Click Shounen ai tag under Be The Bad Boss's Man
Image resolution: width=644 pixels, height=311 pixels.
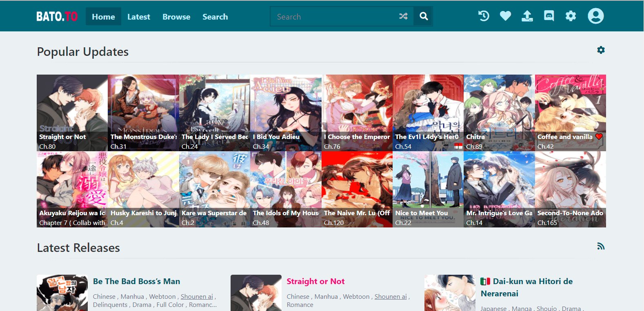coord(197,297)
